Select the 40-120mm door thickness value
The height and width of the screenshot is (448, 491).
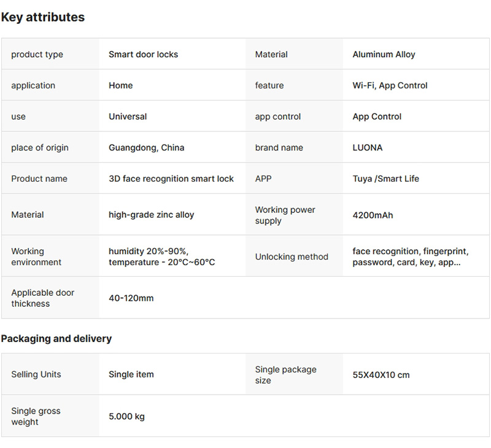click(131, 298)
